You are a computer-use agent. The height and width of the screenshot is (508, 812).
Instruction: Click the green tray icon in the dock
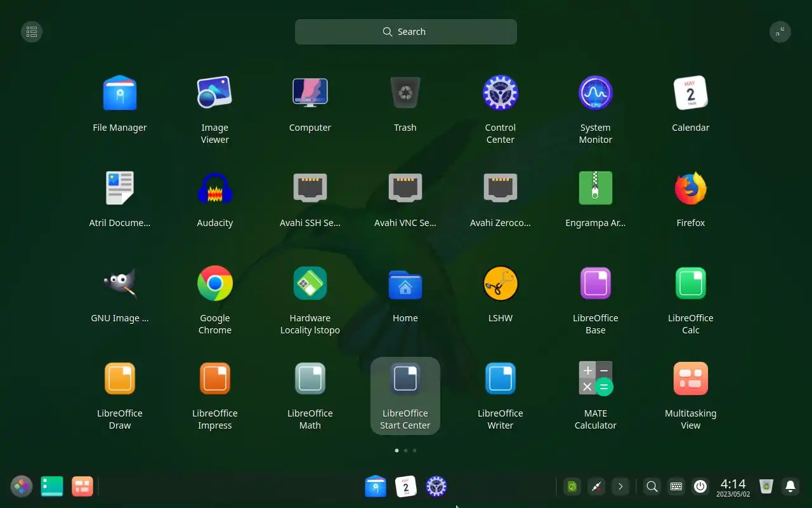click(x=572, y=486)
